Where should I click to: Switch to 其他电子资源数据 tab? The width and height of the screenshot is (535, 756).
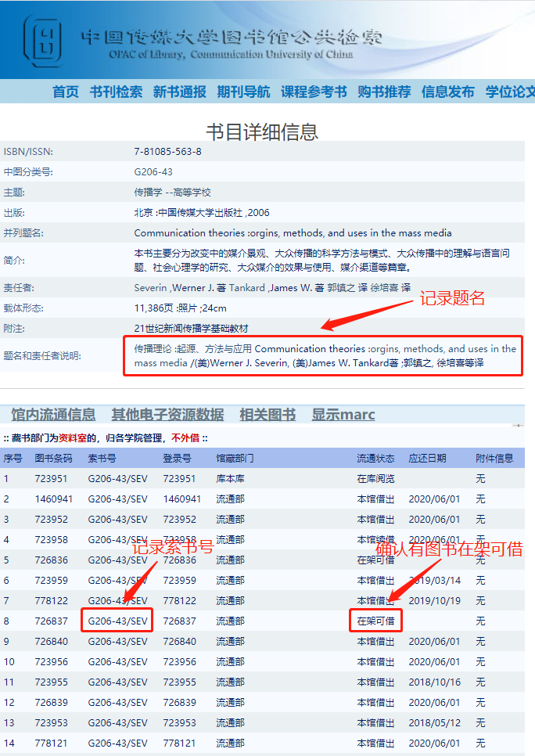(x=167, y=415)
